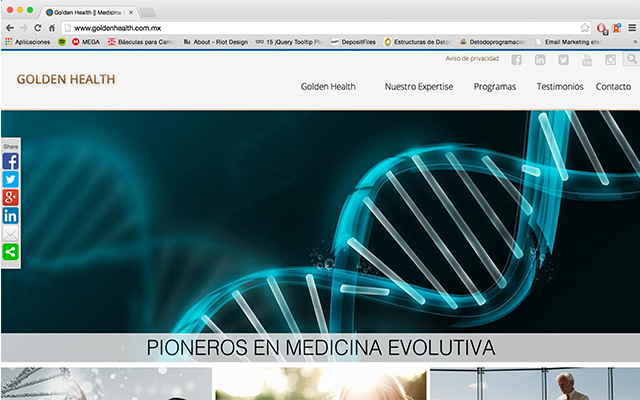This screenshot has height=400, width=640.
Task: Open Aviso de privacidad link
Action: pyautogui.click(x=472, y=58)
